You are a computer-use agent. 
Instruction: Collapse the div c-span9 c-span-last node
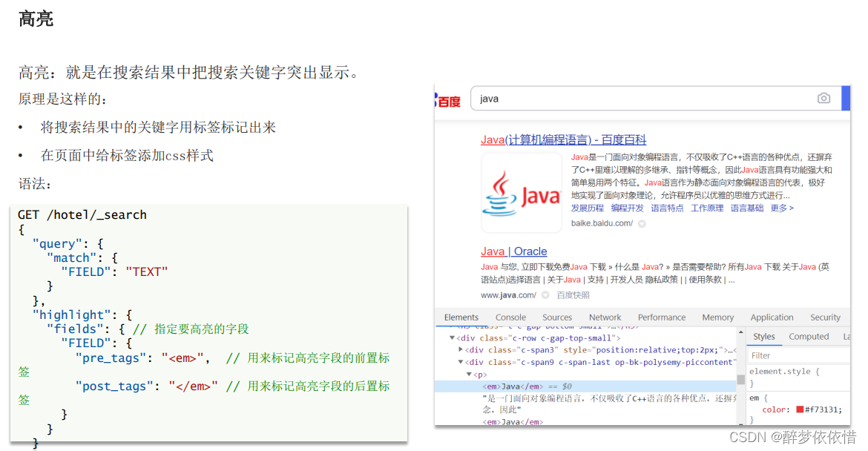click(x=461, y=362)
